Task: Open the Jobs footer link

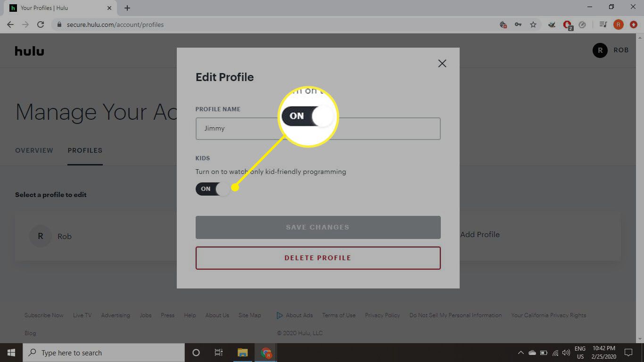Action: [x=146, y=315]
